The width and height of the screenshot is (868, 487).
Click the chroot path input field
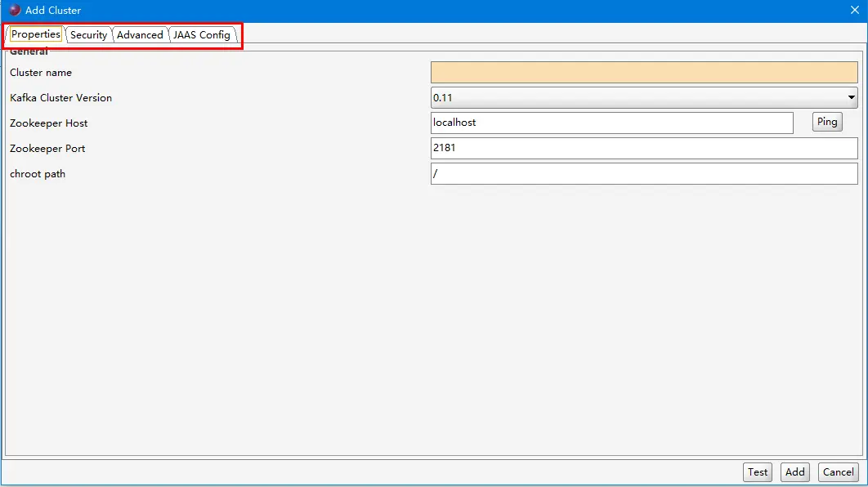(x=644, y=174)
